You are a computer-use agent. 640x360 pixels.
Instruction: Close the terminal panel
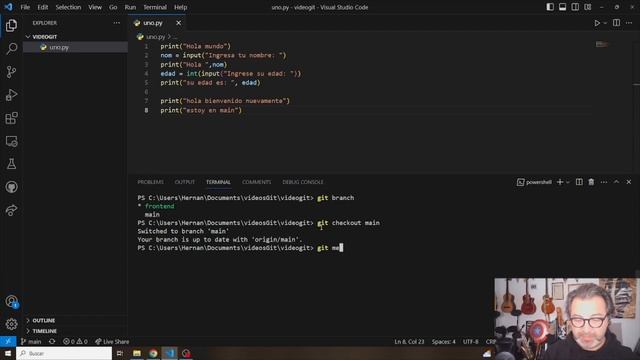(629, 182)
